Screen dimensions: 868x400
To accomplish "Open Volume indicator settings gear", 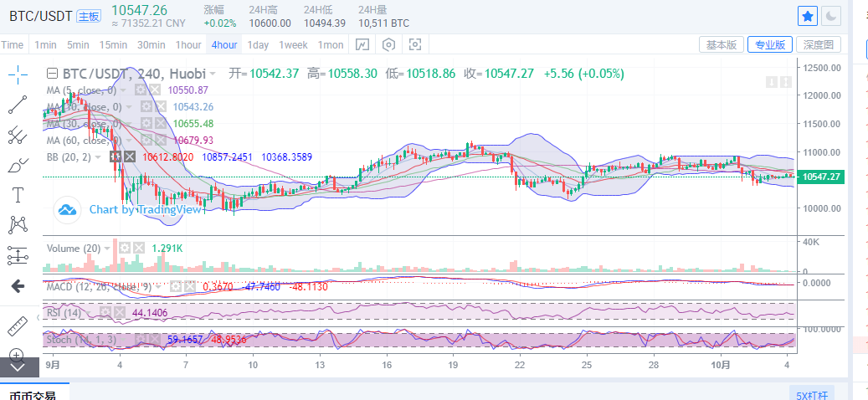I will (125, 249).
